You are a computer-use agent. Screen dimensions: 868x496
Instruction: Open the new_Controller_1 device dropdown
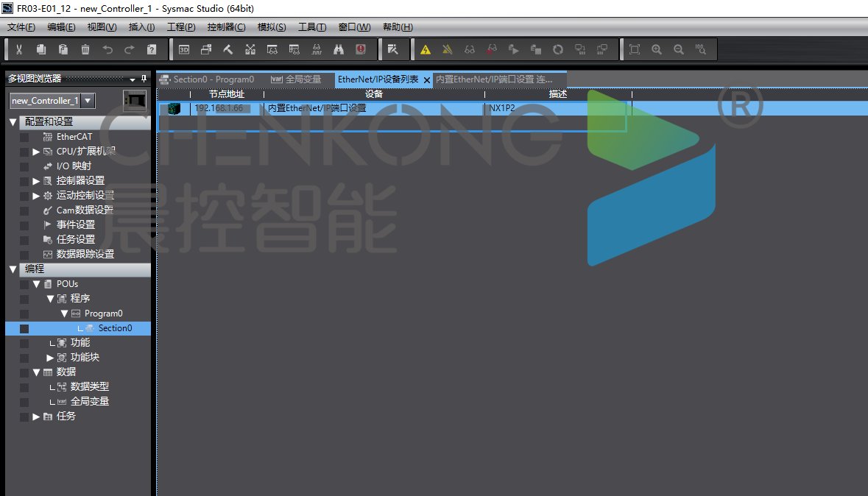pyautogui.click(x=88, y=101)
